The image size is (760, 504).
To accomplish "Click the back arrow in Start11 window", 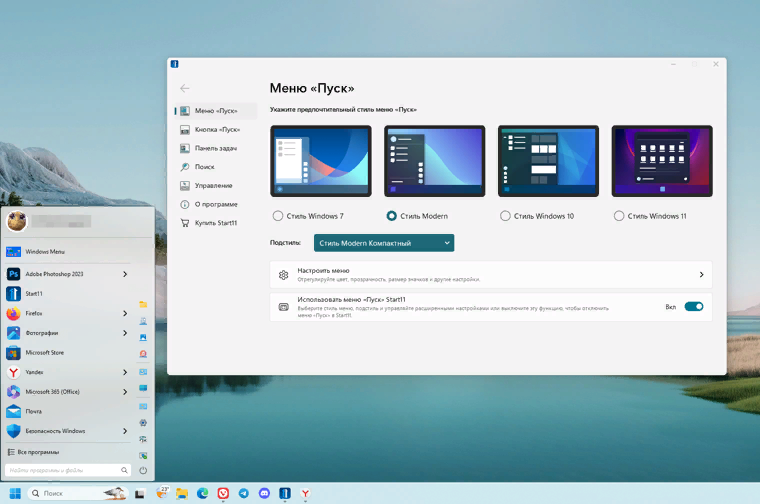I will [185, 88].
